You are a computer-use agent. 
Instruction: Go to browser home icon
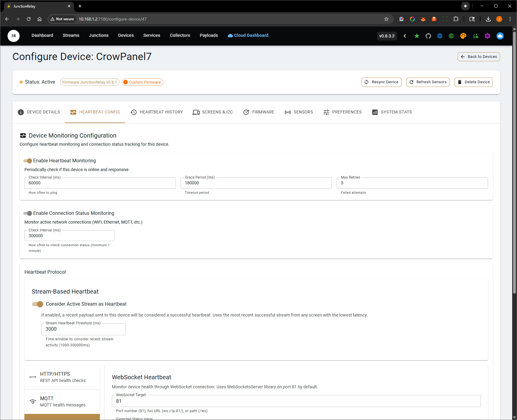tap(40, 19)
